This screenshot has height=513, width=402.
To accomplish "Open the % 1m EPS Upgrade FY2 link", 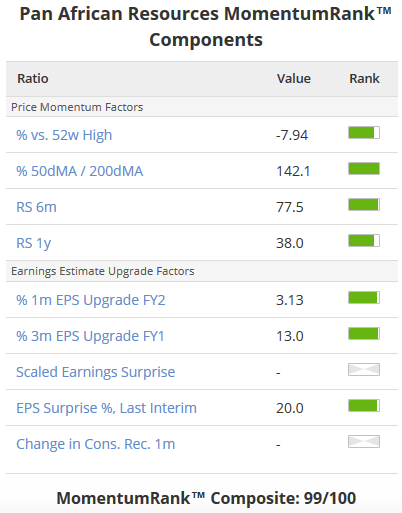I will pos(91,300).
